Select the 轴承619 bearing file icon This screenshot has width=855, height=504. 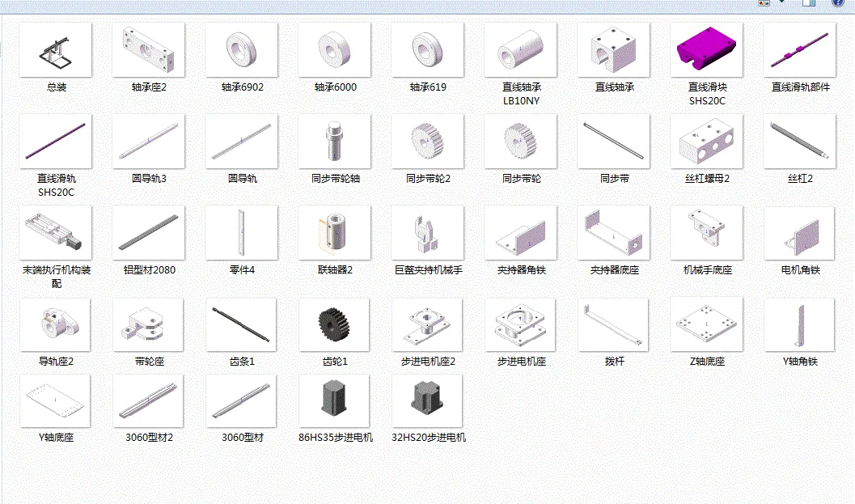pyautogui.click(x=428, y=49)
